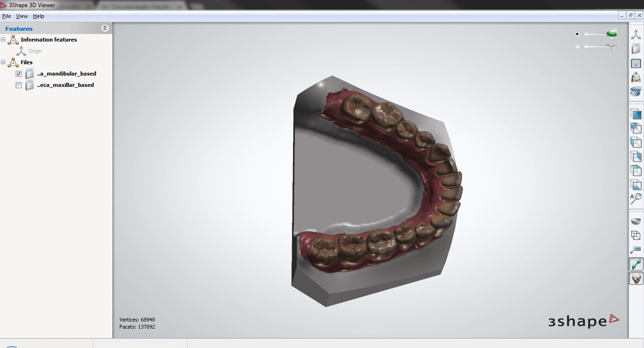Viewport: 644px width, 348px height.
Task: Select the cube view with bottom face shaded
Action: [636, 185]
